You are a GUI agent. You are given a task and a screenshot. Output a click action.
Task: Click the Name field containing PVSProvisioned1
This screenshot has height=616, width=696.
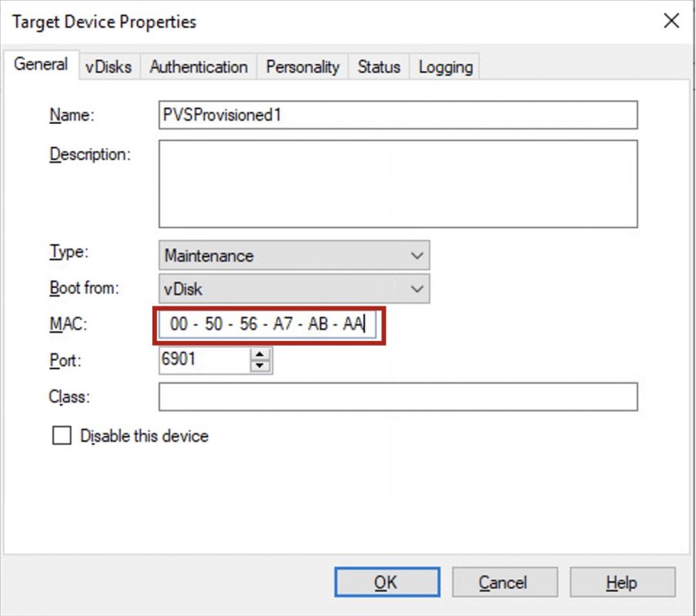click(x=397, y=115)
